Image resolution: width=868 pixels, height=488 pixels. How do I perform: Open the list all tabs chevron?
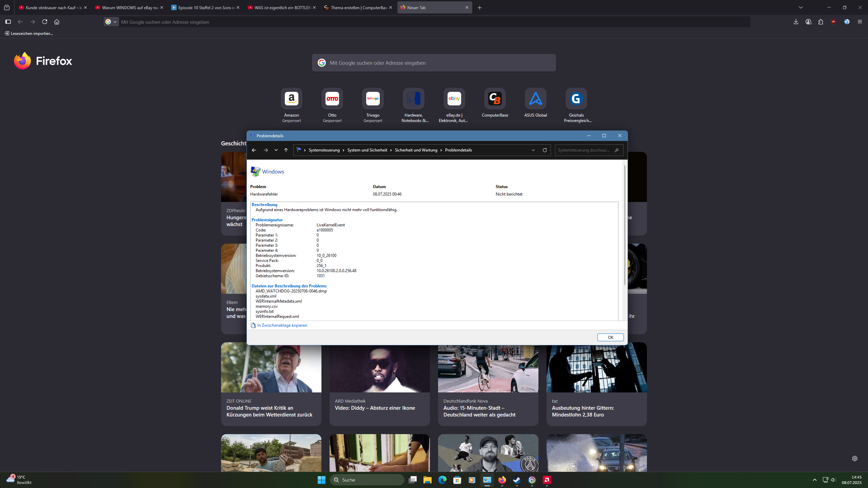coord(801,7)
